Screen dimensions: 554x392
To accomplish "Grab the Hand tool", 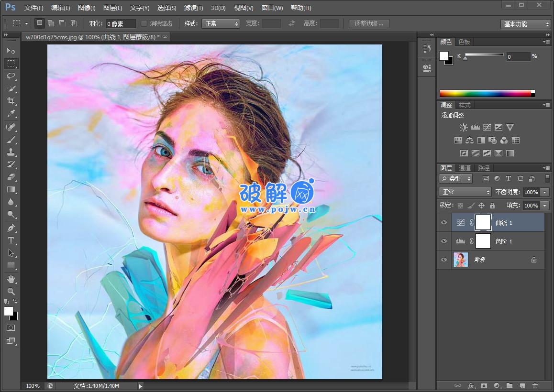I will 11,279.
